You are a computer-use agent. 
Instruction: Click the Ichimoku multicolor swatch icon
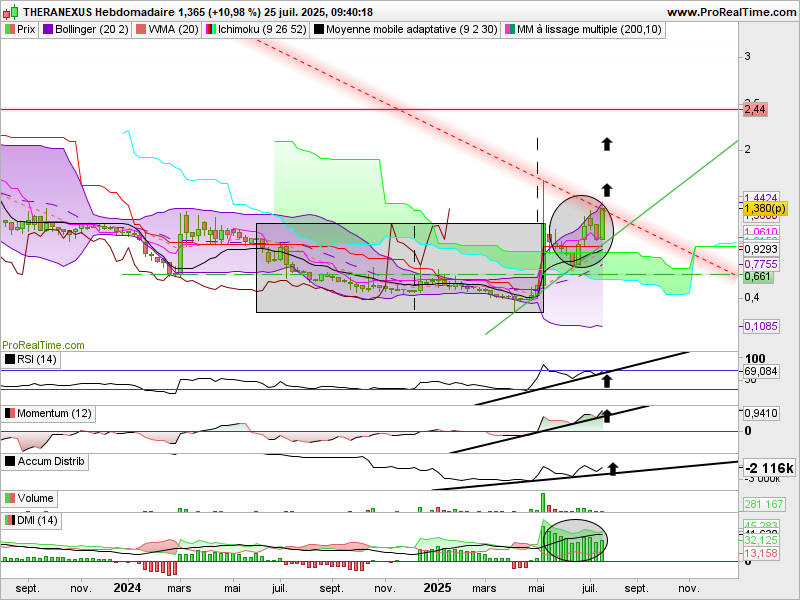pyautogui.click(x=210, y=30)
